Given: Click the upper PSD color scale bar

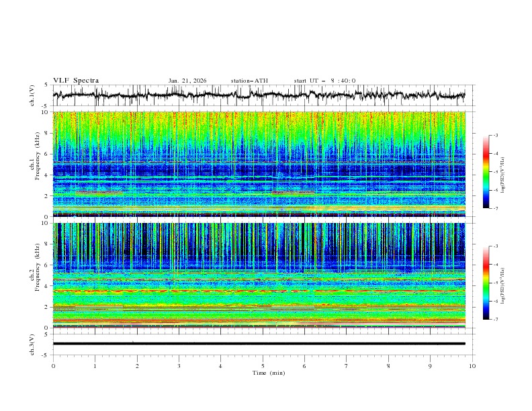Looking at the screenshot, I should click(486, 172).
